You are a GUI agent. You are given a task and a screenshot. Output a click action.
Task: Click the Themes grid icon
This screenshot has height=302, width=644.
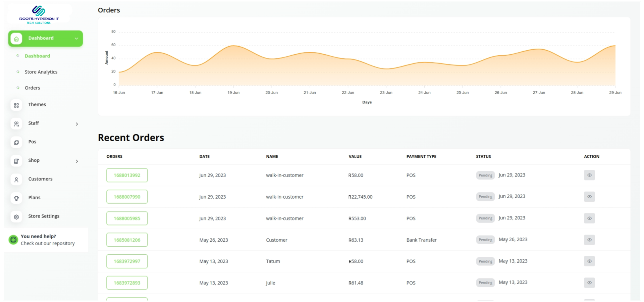[16, 105]
